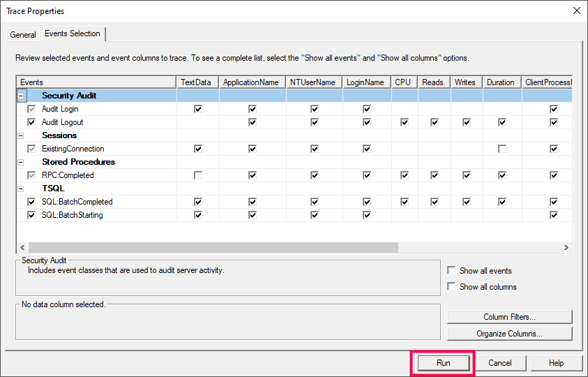Collapse the Stored Procedures category
Screen dimensions: 588x377
point(21,162)
